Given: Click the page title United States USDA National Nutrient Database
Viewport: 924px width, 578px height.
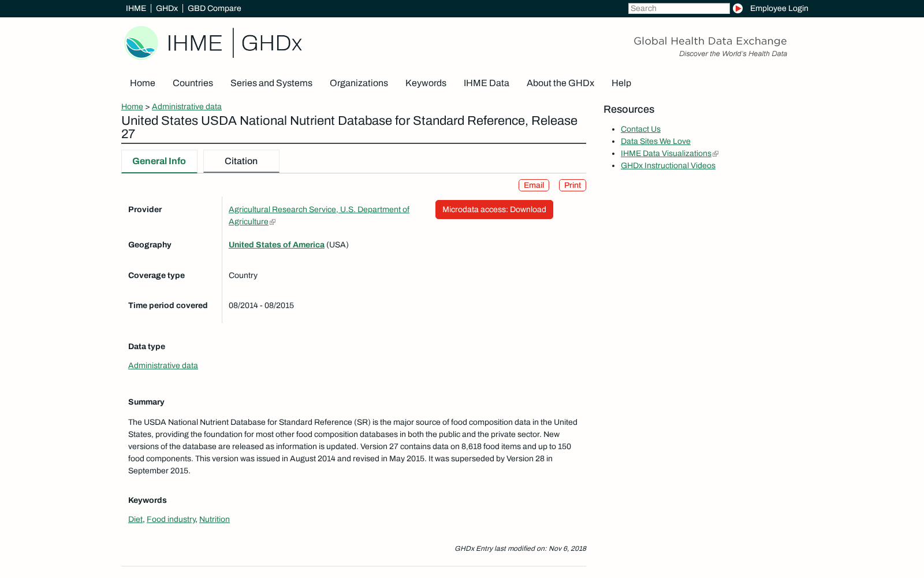Looking at the screenshot, I should (349, 127).
